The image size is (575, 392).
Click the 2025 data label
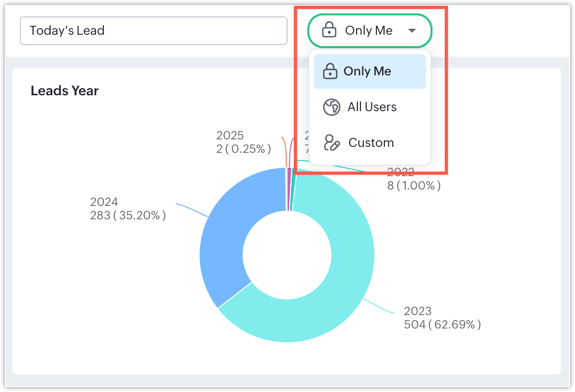click(243, 142)
